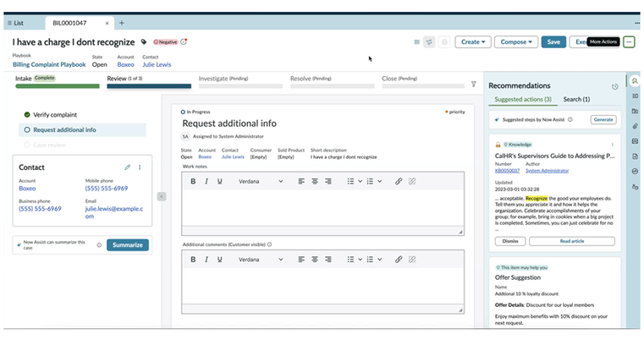Center align in the Additional comments editor

pyautogui.click(x=315, y=260)
